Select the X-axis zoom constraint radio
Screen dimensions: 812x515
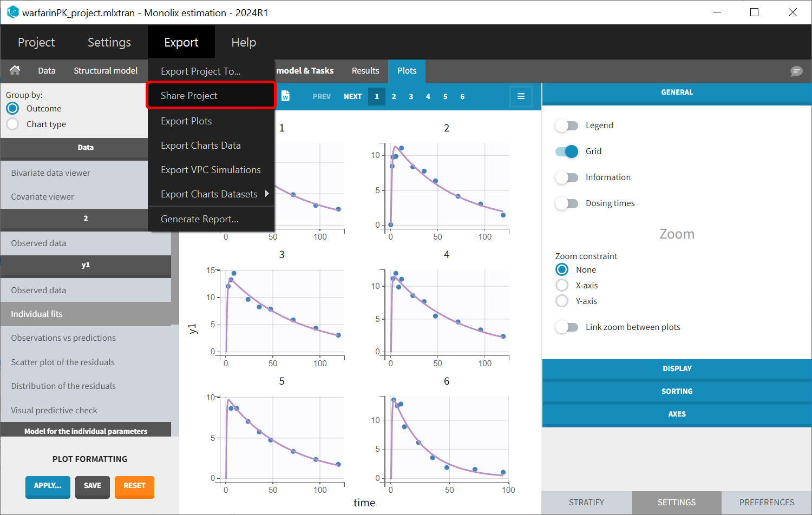[562, 285]
